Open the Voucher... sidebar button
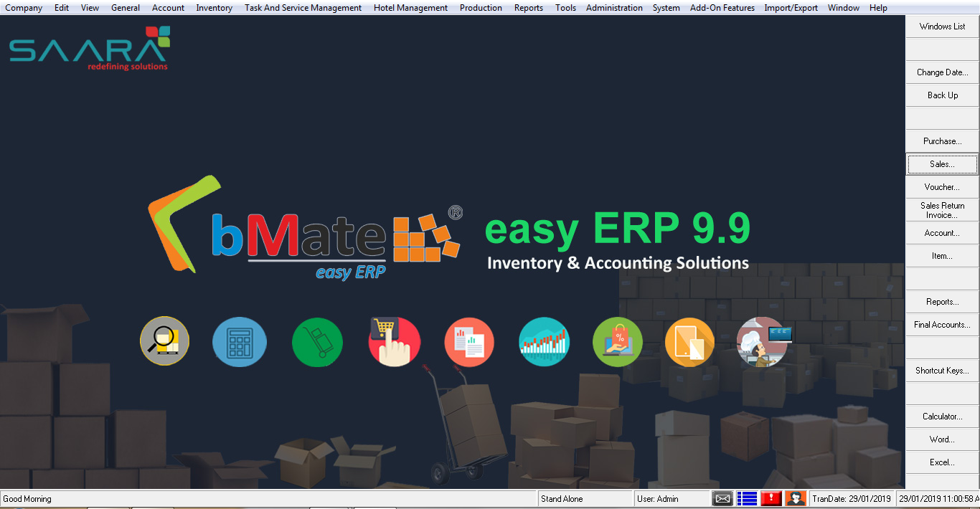Screen dimensions: 980x509 942,187
